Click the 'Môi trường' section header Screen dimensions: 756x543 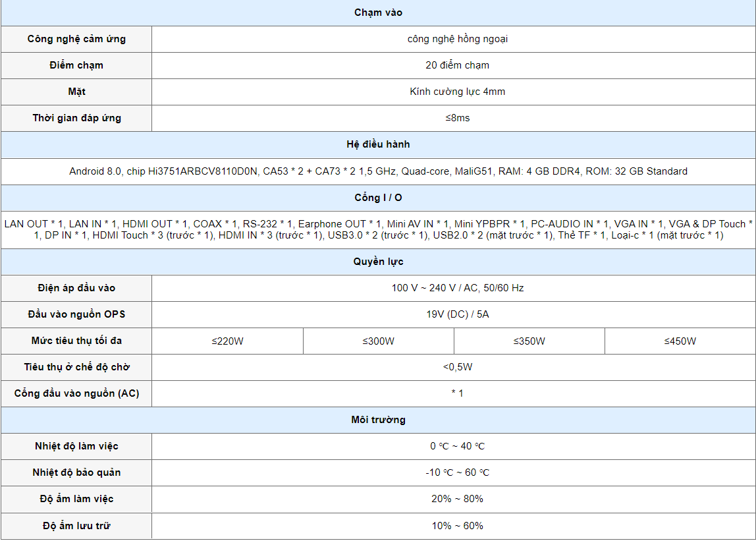point(378,420)
